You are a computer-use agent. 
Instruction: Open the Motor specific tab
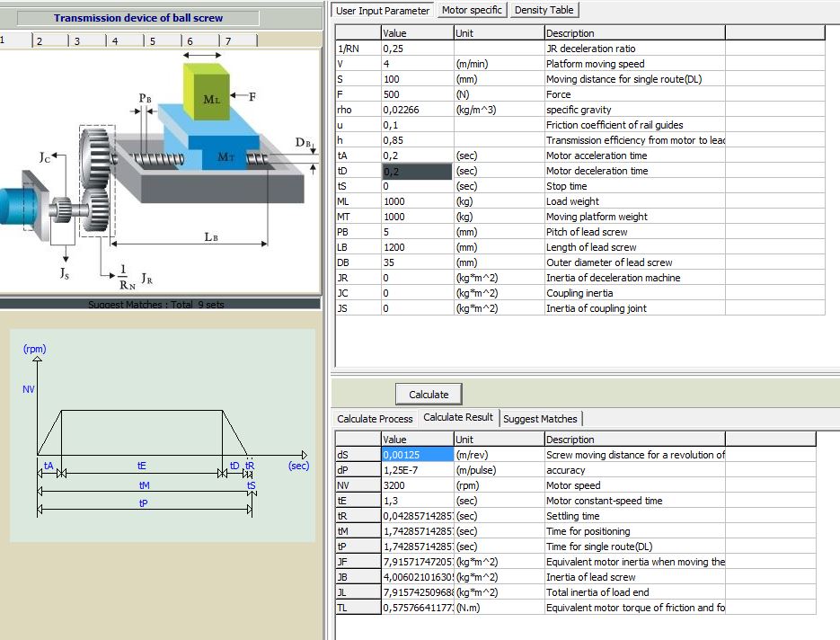click(472, 10)
